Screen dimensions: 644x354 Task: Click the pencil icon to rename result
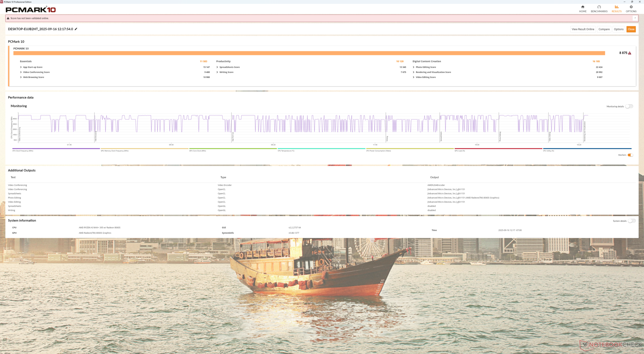pyautogui.click(x=76, y=29)
